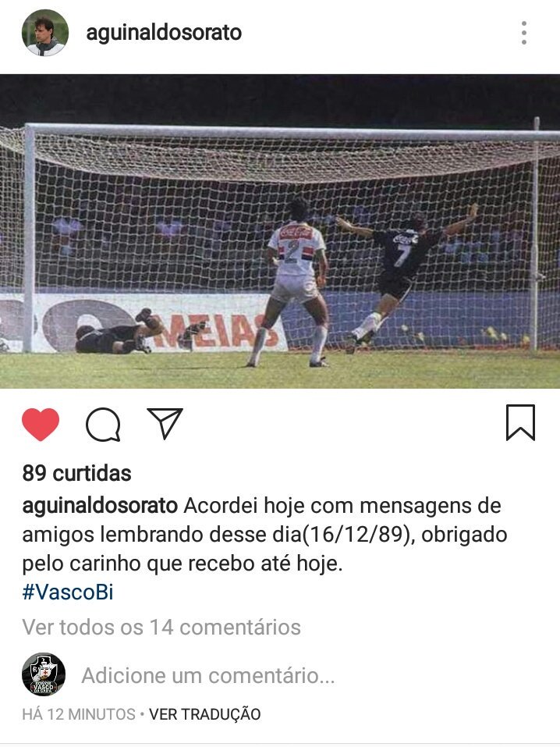Image resolution: width=560 pixels, height=747 pixels.
Task: Share the post using the paper plane icon
Action: [165, 423]
